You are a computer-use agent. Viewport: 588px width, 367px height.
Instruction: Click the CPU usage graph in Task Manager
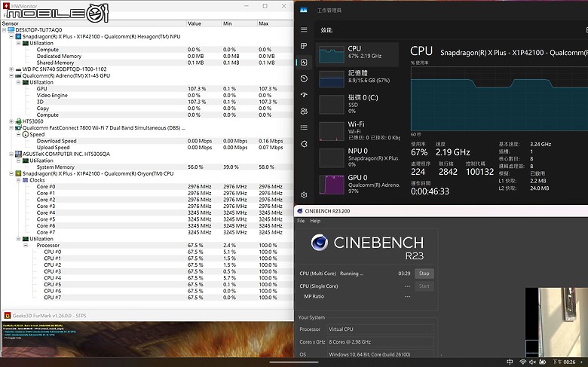click(499, 99)
